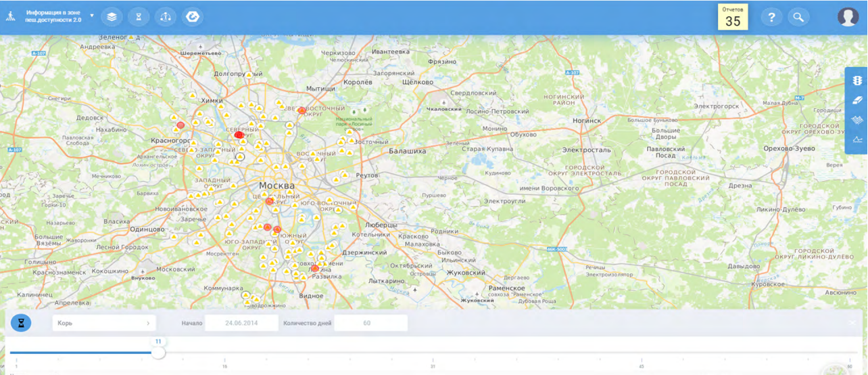
Task: Select the eraser tool on right panel
Action: (858, 100)
